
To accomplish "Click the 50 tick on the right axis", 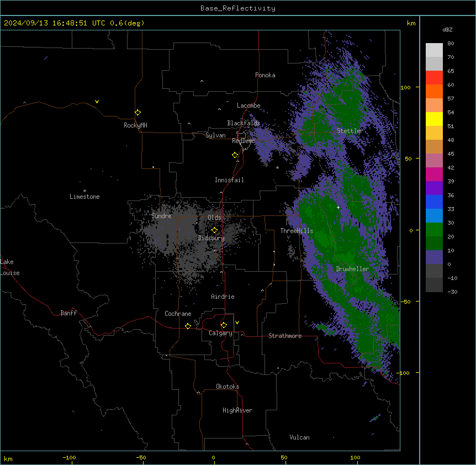I will [x=408, y=158].
